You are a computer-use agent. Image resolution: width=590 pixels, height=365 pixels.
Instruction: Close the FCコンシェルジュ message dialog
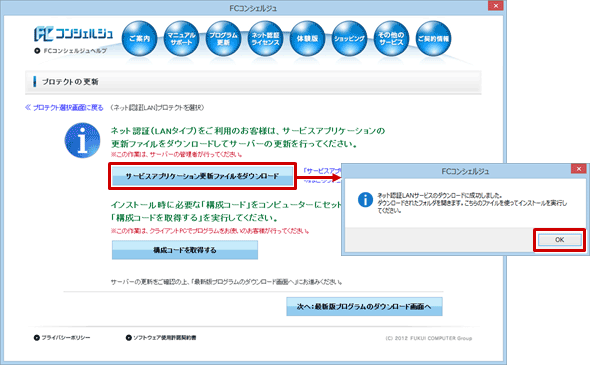[x=578, y=169]
